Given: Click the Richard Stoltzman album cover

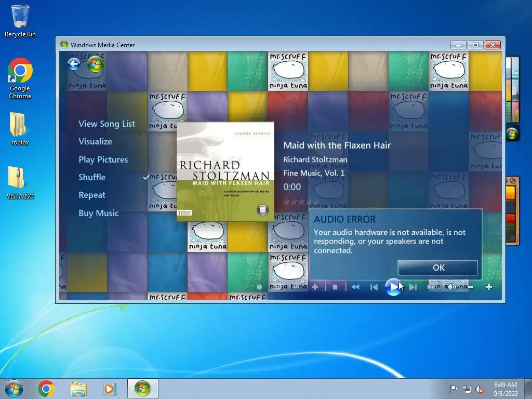Looking at the screenshot, I should (x=225, y=171).
